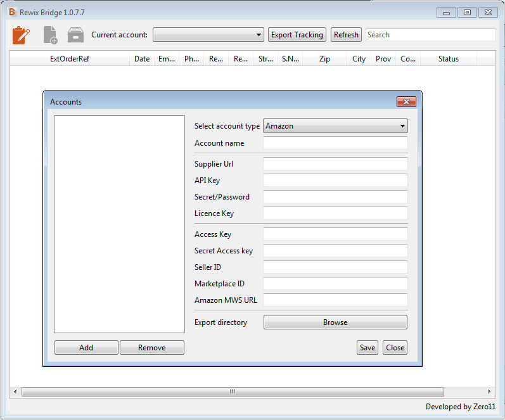Close the Rewix Bridge main window
The image size is (505, 420).
tap(488, 13)
